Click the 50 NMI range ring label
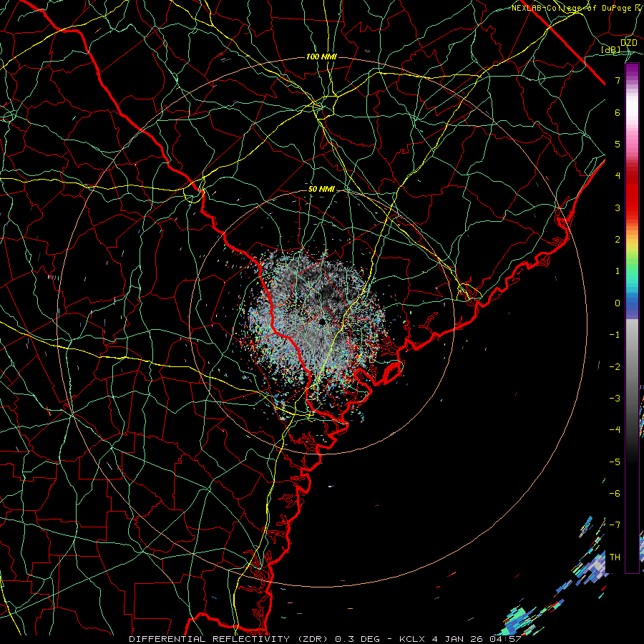This screenshot has height=644, width=644. (x=321, y=189)
